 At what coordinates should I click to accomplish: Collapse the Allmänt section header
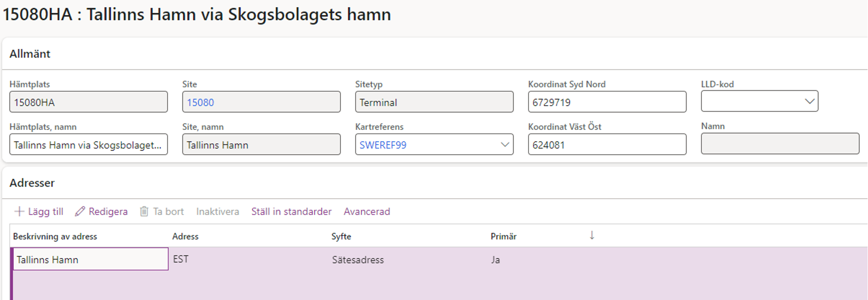30,54
